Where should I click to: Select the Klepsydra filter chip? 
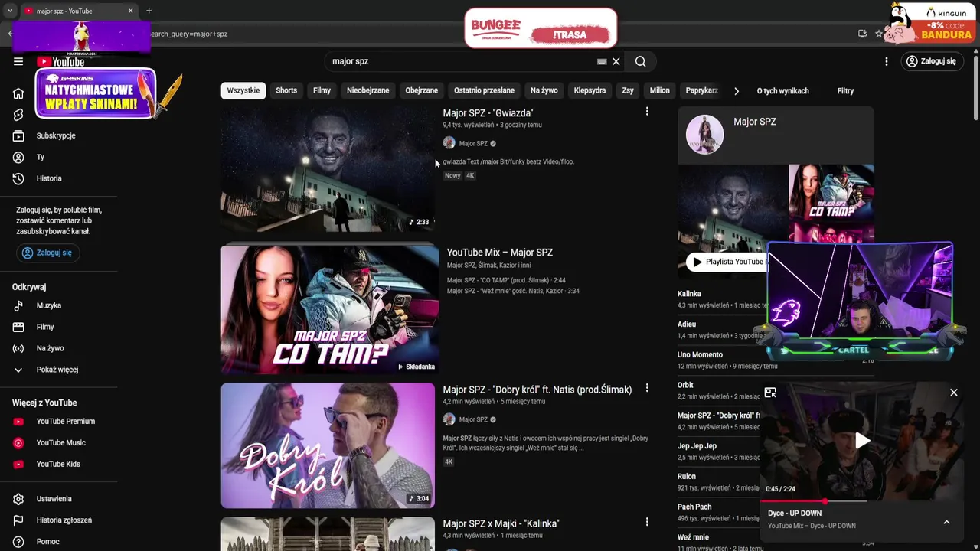[590, 90]
